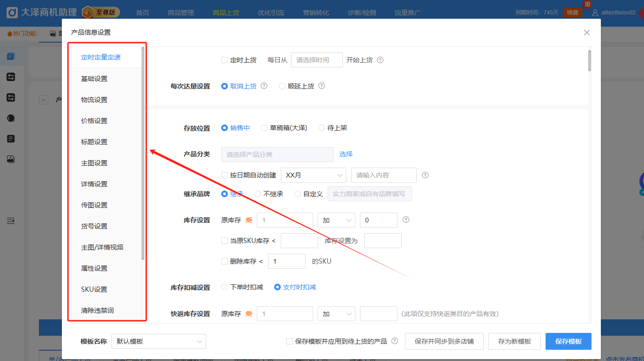Screen dimensions: 644x361
Task: Open 主图/详情视频 section
Action: (102, 247)
